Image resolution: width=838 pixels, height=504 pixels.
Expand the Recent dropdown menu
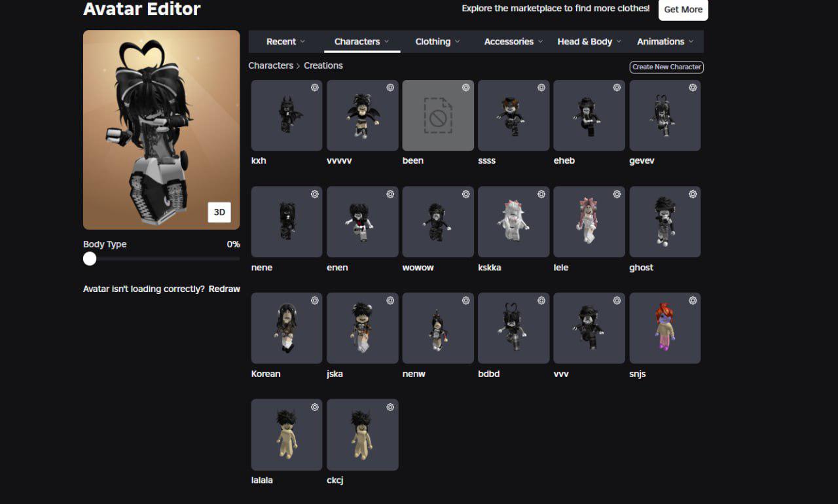click(286, 41)
